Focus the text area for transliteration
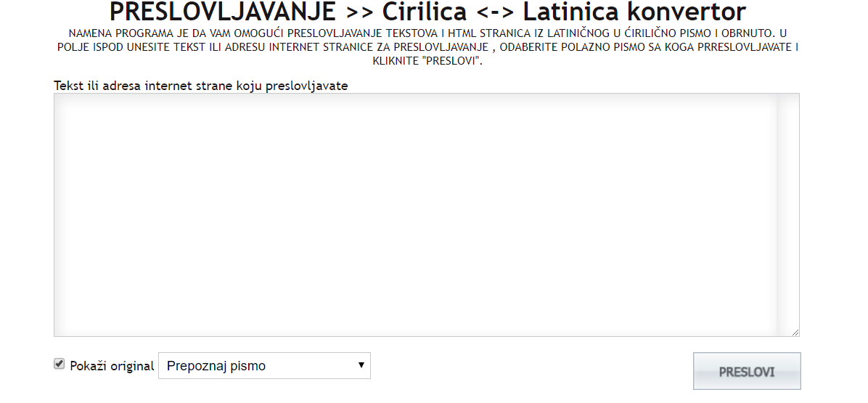Image resolution: width=868 pixels, height=403 pixels. click(427, 215)
